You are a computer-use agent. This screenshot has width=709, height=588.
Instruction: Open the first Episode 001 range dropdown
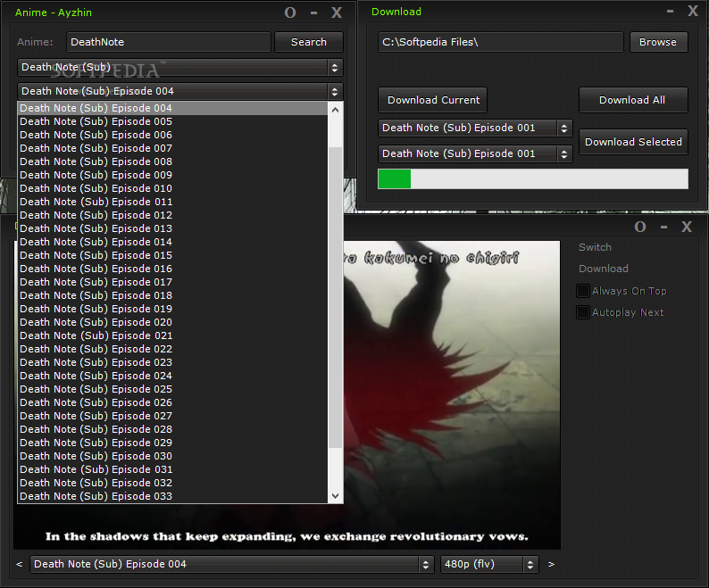[475, 128]
